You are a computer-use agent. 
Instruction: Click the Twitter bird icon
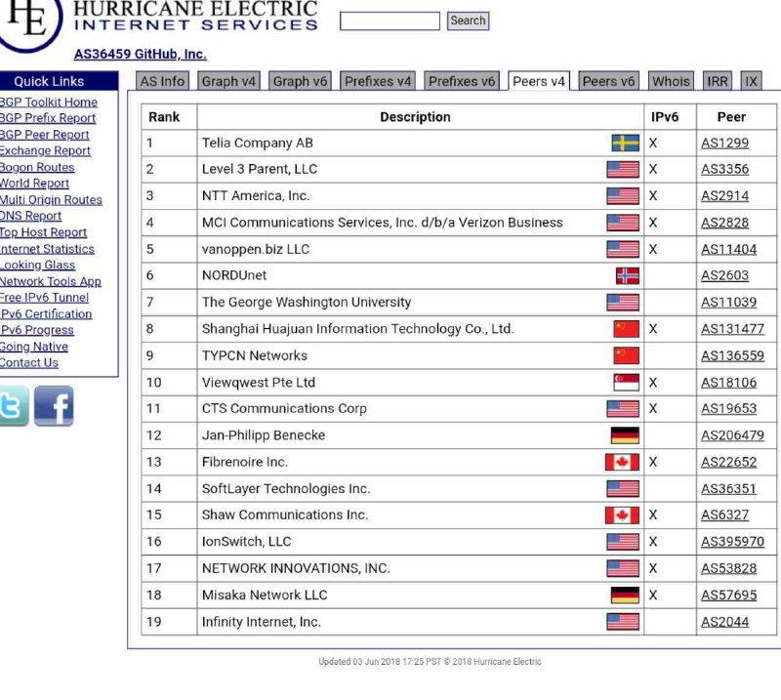(14, 406)
